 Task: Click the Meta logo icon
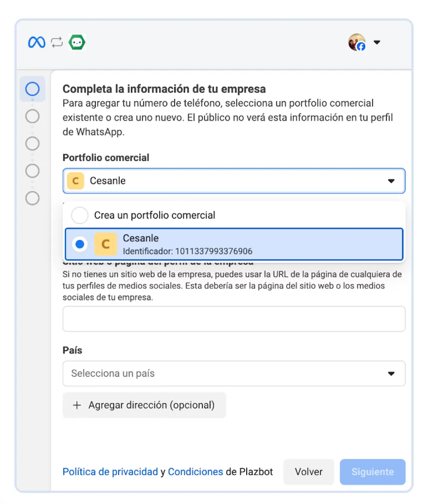tap(36, 42)
